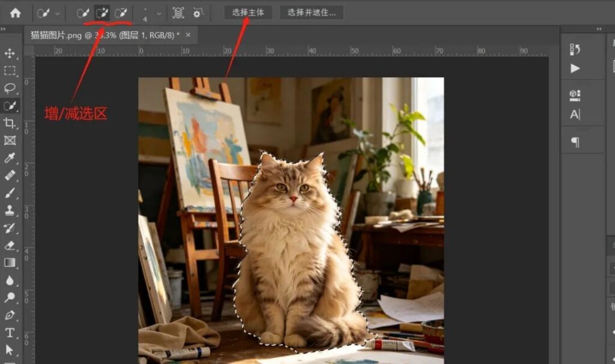The image size is (615, 364).
Task: Select the Eraser tool
Action: [x=10, y=246]
